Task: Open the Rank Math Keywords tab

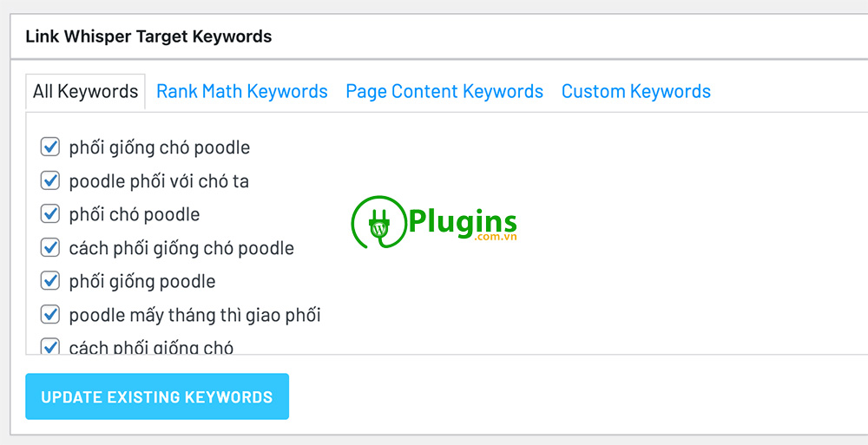Action: coord(242,91)
